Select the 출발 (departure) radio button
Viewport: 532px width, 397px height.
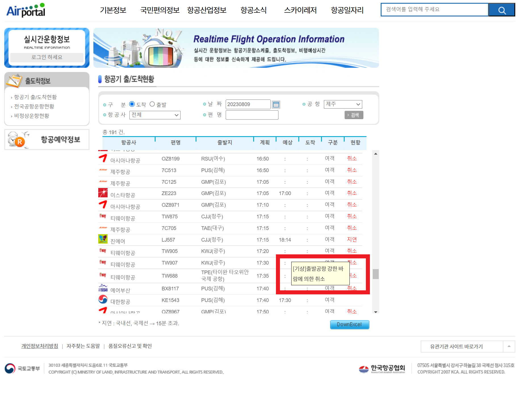(x=152, y=104)
